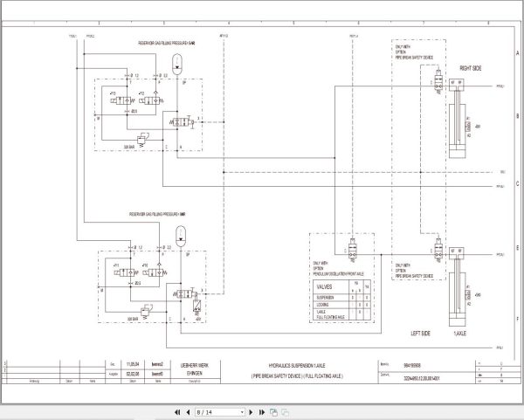Image resolution: width=524 pixels, height=420 pixels.
Task: Jump to the last page
Action: (x=262, y=412)
